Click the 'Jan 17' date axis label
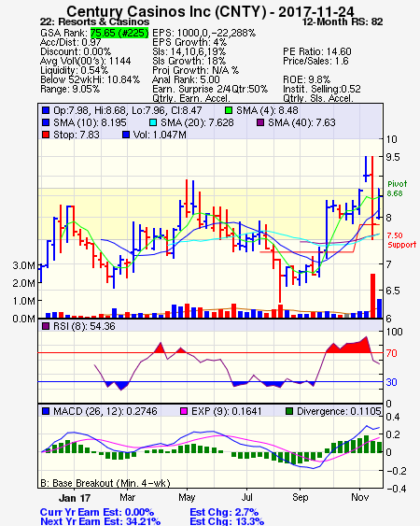The height and width of the screenshot is (526, 420). coord(75,498)
